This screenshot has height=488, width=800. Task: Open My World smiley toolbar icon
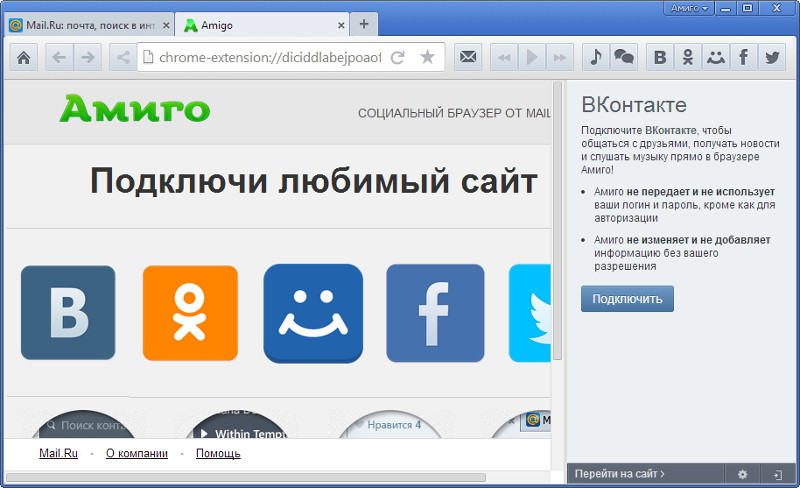pos(716,58)
